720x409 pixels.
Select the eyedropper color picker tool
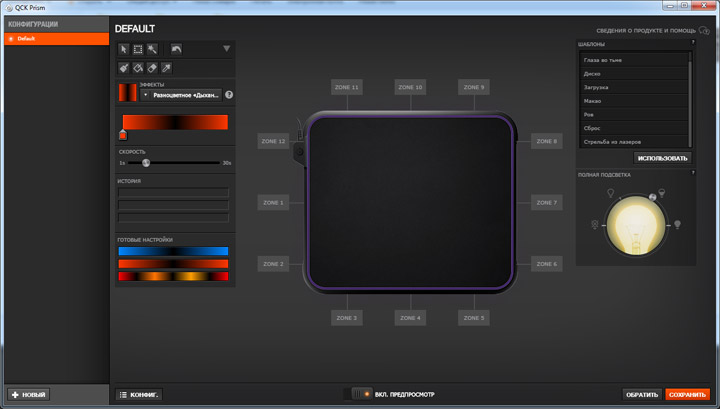coord(166,68)
